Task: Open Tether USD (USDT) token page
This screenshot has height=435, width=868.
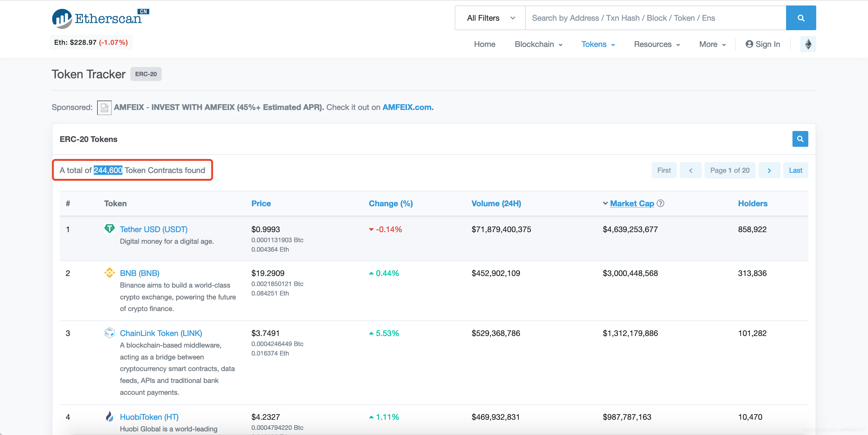Action: coord(154,229)
